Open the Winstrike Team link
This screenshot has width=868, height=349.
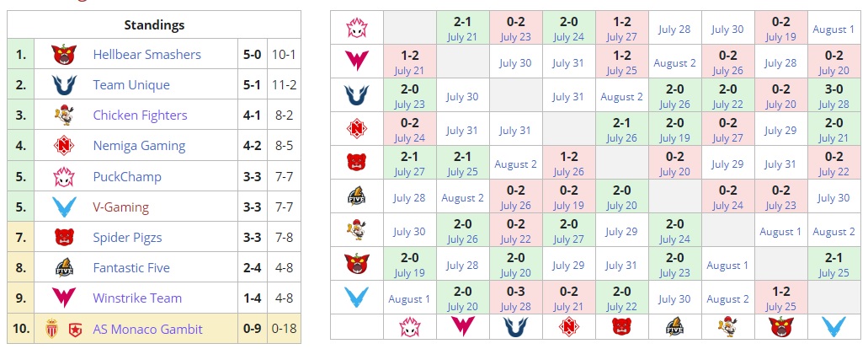click(137, 298)
